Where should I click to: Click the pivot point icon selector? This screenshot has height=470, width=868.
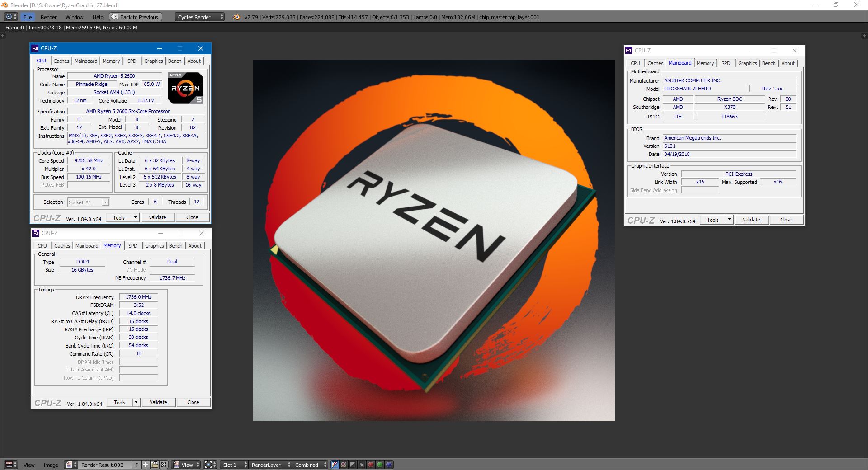pos(210,465)
